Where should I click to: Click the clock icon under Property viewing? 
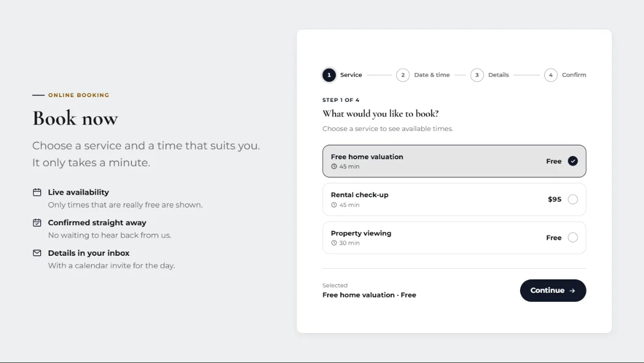tap(334, 243)
